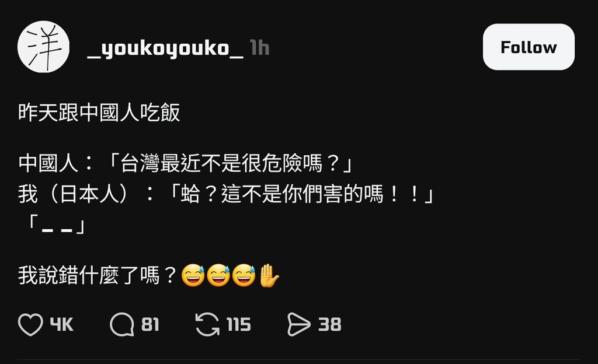Image resolution: width=598 pixels, height=364 pixels.
Task: Open the _youkoyouko_ profile avatar
Action: point(43,47)
